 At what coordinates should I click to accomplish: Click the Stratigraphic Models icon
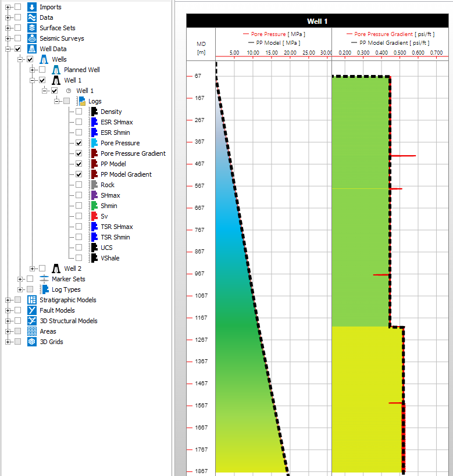pos(32,300)
